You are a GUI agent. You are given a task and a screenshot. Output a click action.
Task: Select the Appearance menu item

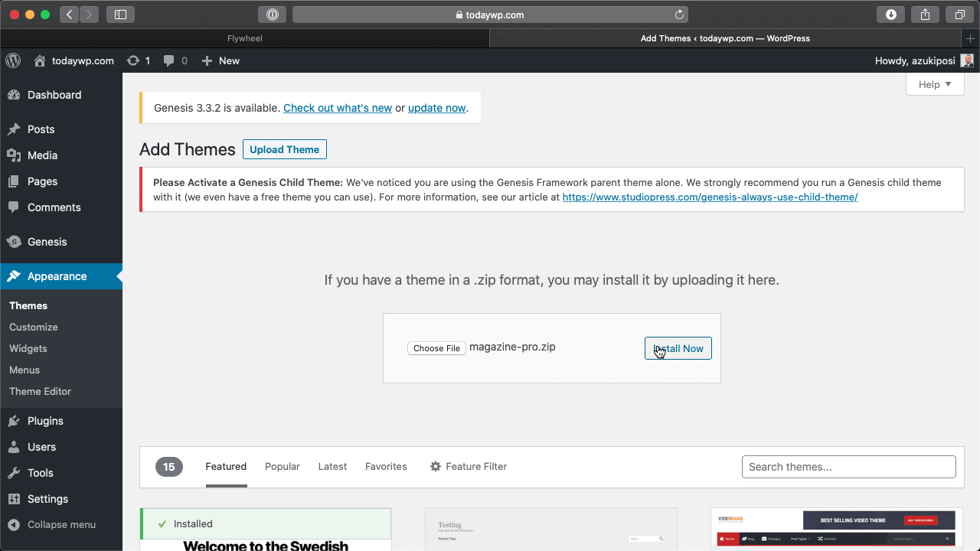pos(61,276)
